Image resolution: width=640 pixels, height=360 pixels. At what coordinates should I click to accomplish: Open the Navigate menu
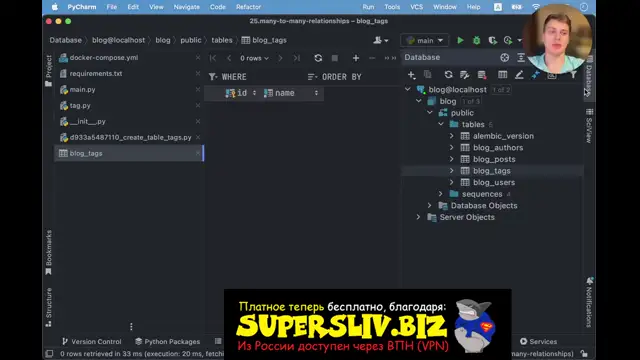click(187, 7)
